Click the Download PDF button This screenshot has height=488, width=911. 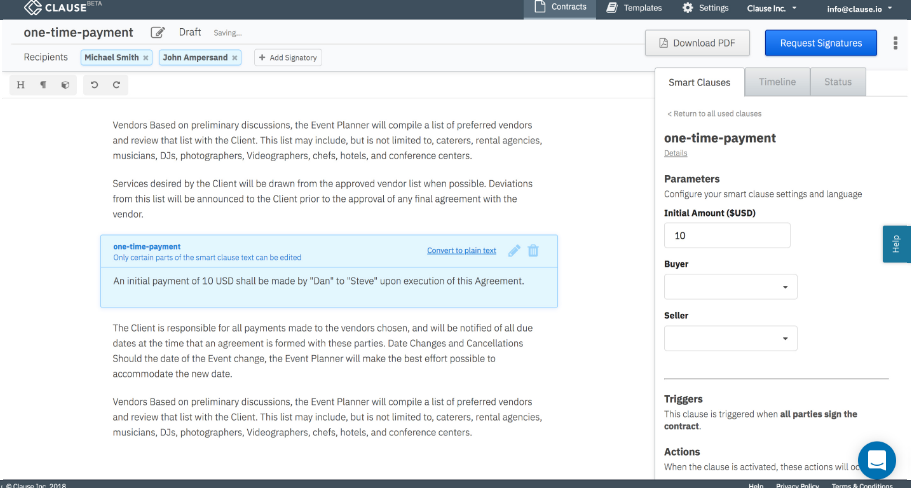697,43
